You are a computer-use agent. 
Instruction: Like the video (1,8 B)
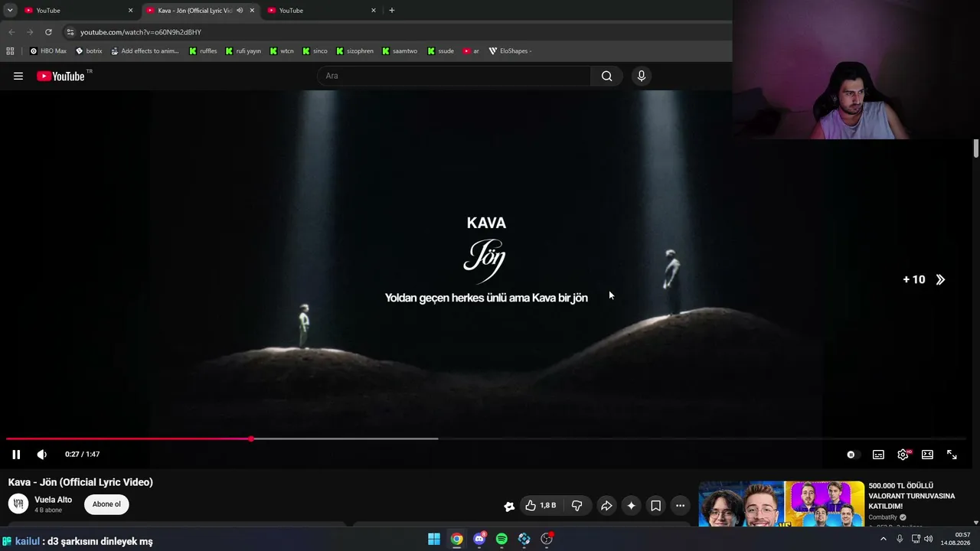coord(541,505)
